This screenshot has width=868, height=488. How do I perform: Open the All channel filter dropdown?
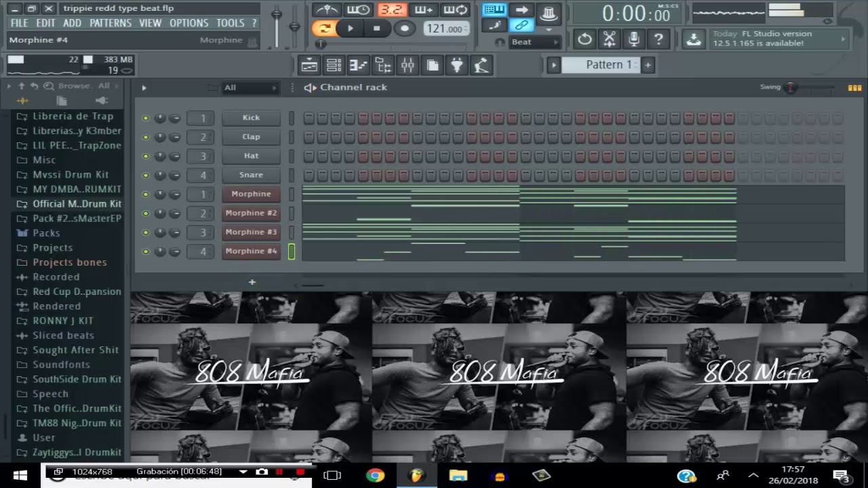point(250,87)
